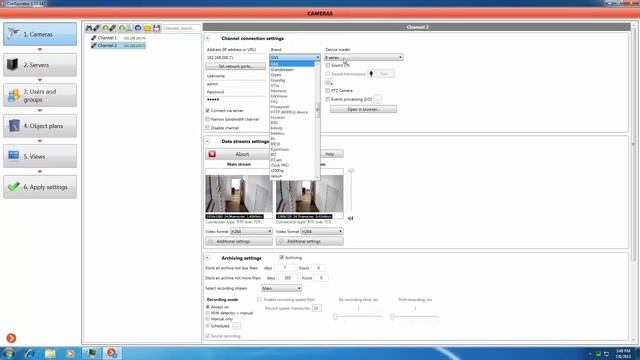Click the binoculars search icon in channel toolbar
The width and height of the screenshot is (640, 360).
(89, 28)
